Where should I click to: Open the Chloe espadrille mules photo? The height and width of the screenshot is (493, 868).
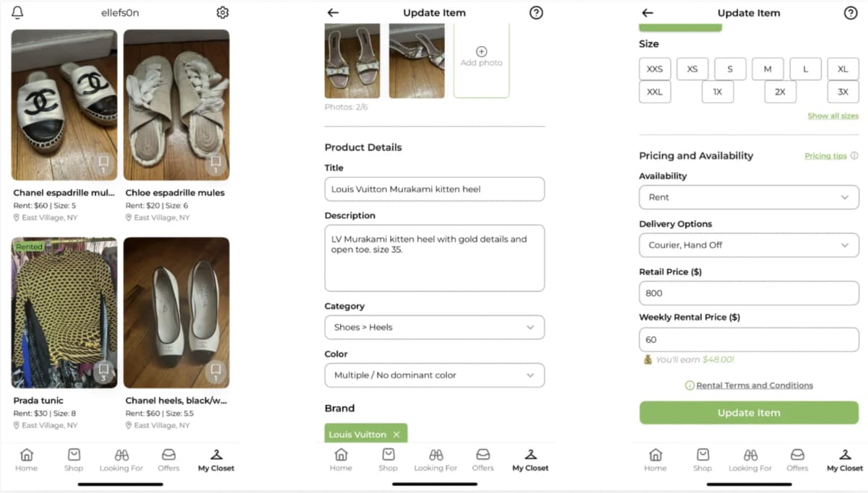point(176,105)
